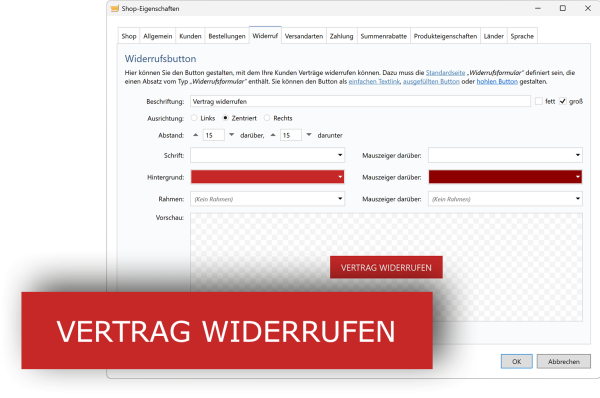Image resolution: width=600 pixels, height=398 pixels.
Task: Click the darüber spacing number field
Action: (x=214, y=135)
